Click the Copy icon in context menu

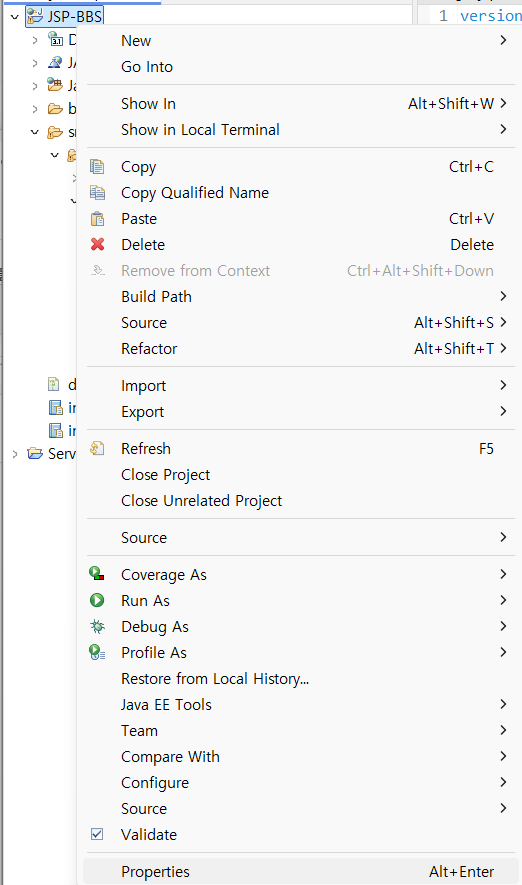(x=97, y=167)
